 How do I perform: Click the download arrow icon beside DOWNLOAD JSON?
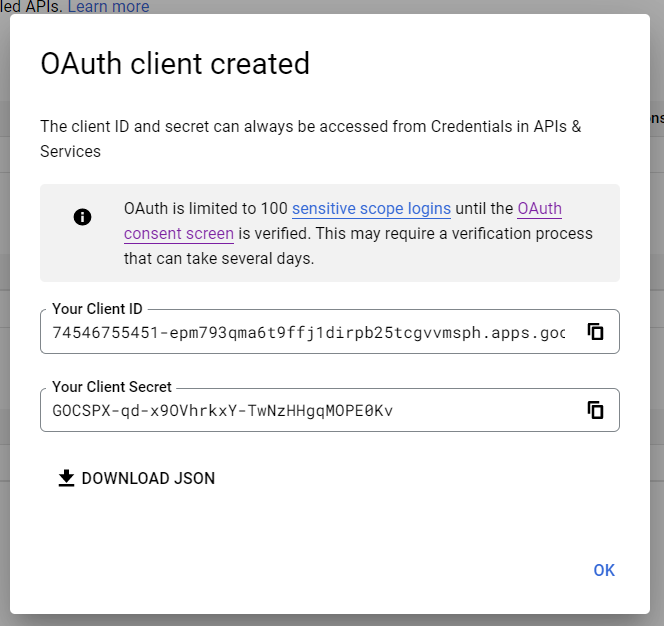tap(66, 478)
